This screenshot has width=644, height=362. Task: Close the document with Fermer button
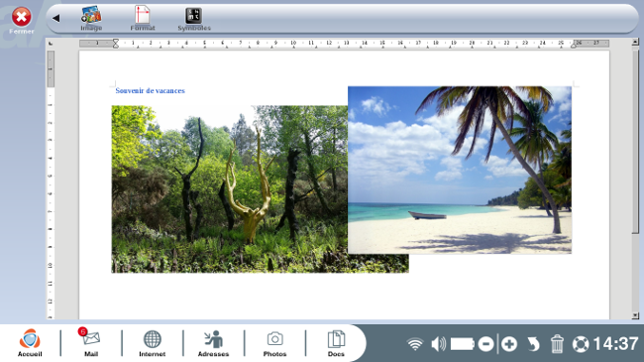coord(22,21)
